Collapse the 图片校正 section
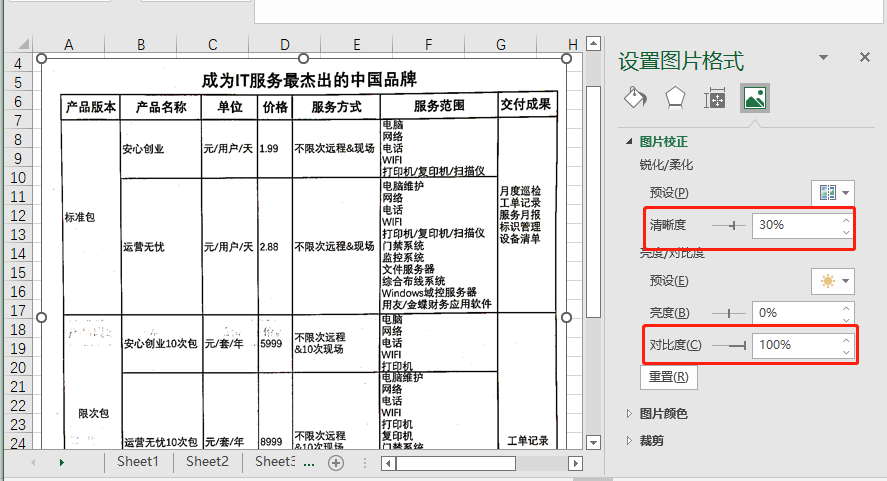 coord(629,142)
